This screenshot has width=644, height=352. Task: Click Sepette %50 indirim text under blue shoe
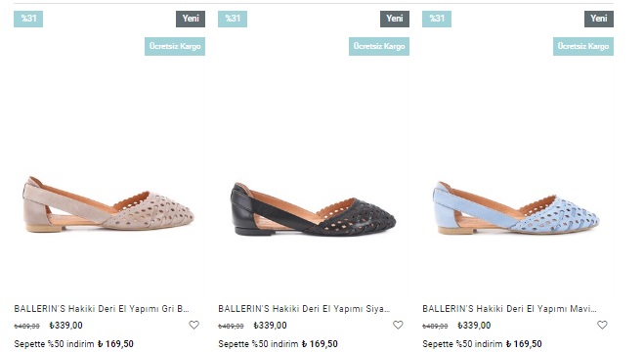pos(462,344)
